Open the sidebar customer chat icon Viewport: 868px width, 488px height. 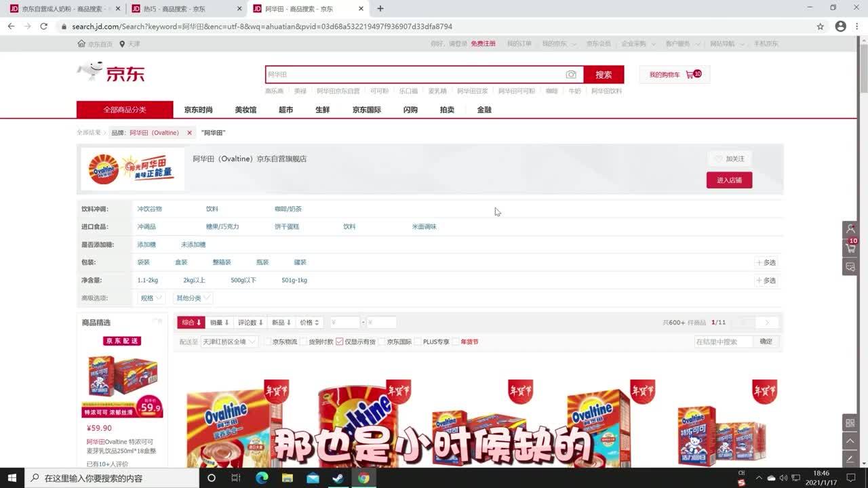pyautogui.click(x=851, y=267)
